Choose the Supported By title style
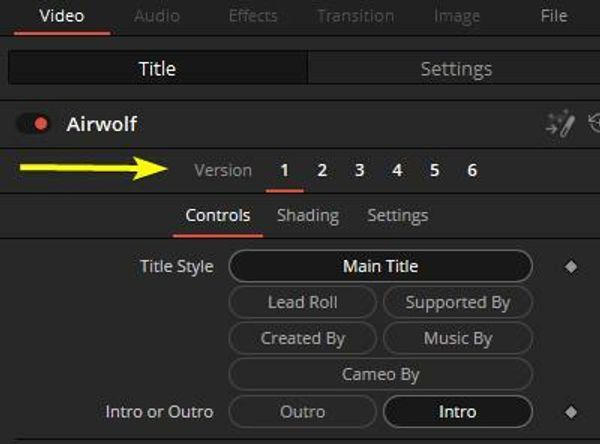This screenshot has height=444, width=600. point(458,302)
